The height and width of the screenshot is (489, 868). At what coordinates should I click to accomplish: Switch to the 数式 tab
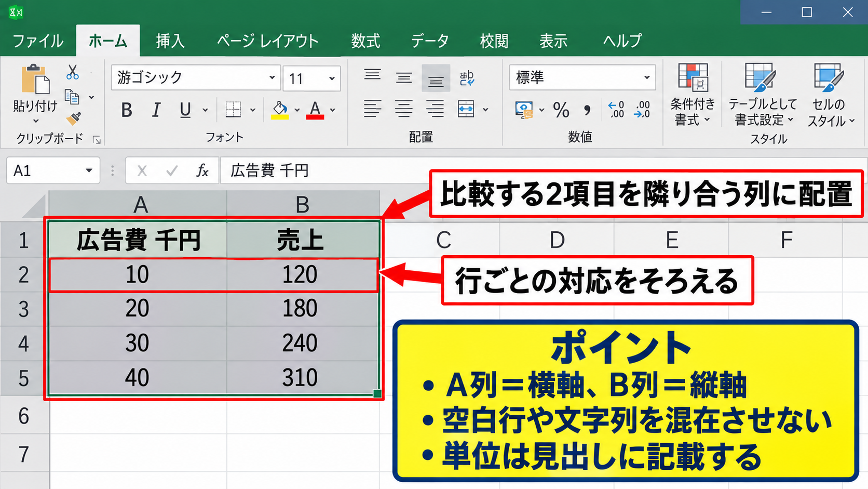pos(365,41)
